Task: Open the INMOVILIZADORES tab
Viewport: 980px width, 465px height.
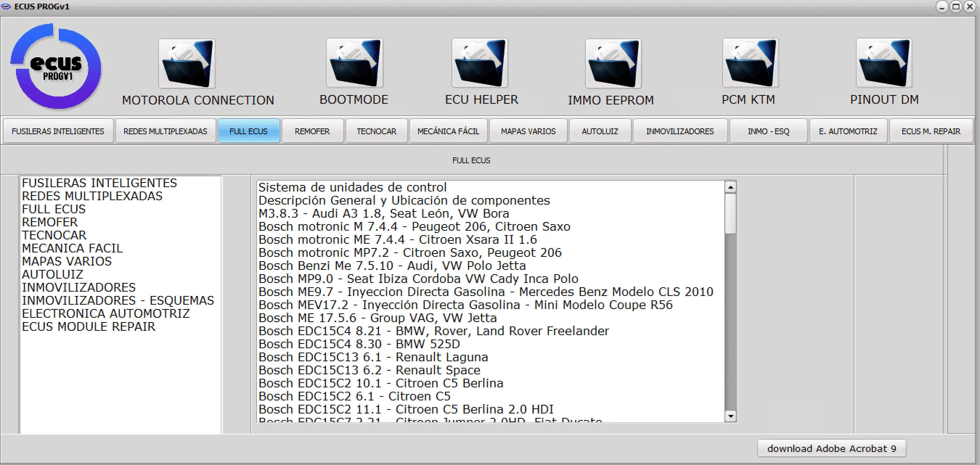Action: pos(679,131)
